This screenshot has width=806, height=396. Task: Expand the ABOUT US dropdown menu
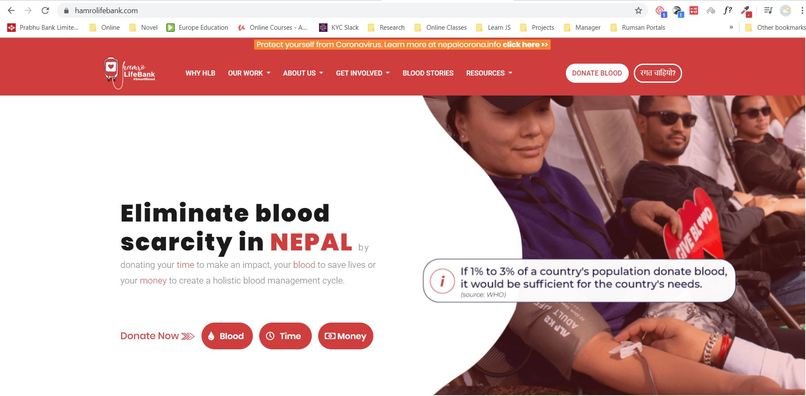coord(303,73)
